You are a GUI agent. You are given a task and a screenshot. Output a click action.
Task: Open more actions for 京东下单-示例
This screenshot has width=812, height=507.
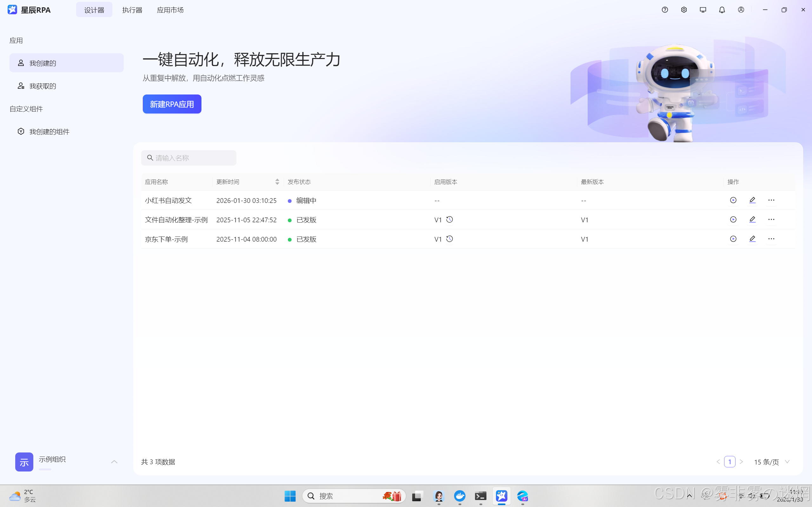tap(771, 239)
